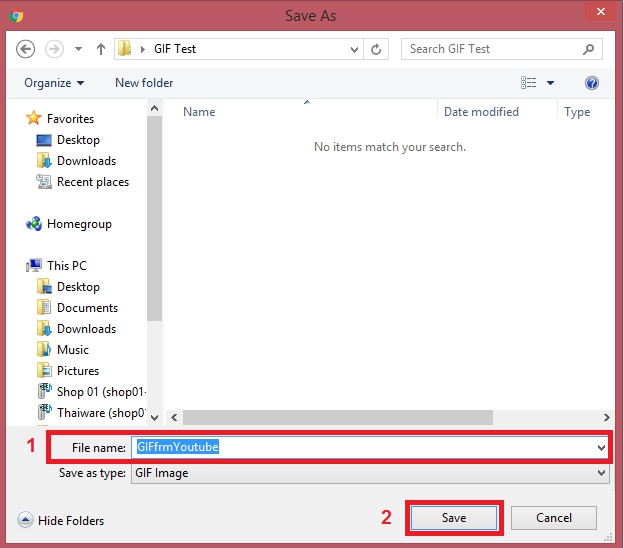
Task: Click the address bar path arrow chevron
Action: (142, 49)
